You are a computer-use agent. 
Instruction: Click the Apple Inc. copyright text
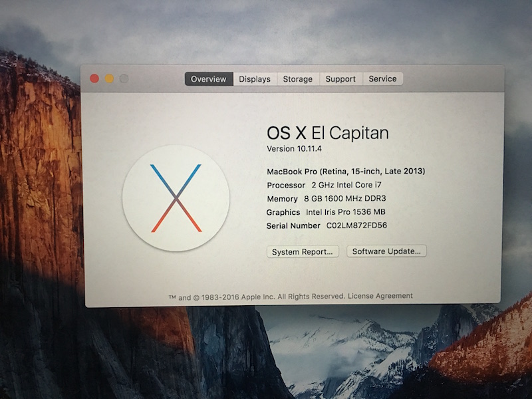point(257,297)
